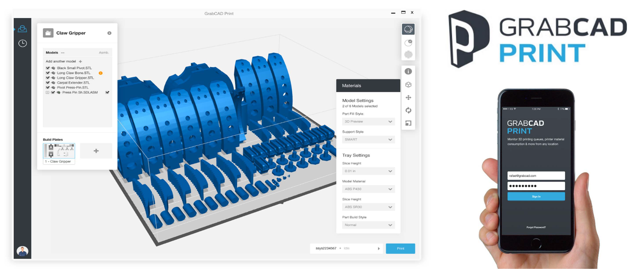Switch to the slice preview view icon

coord(408,54)
